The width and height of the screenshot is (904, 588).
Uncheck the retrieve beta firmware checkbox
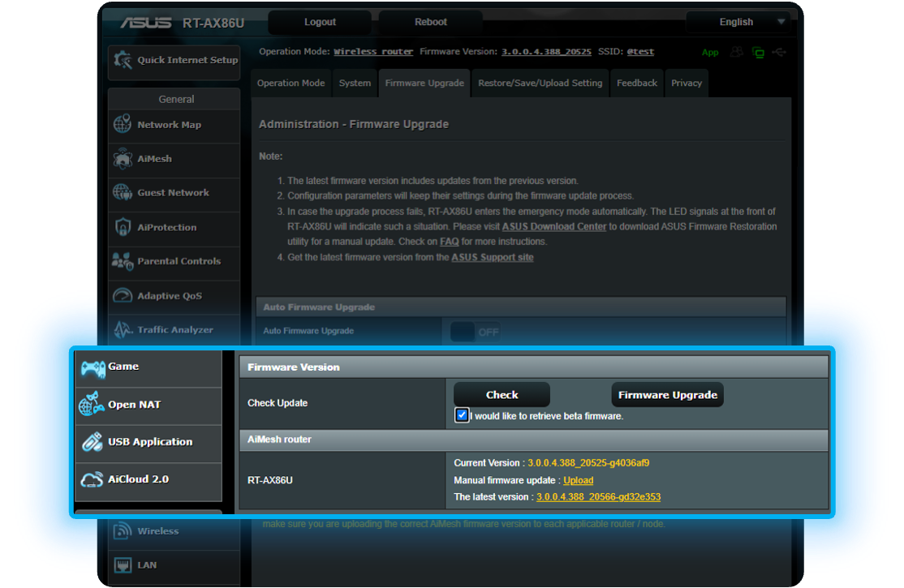point(461,414)
